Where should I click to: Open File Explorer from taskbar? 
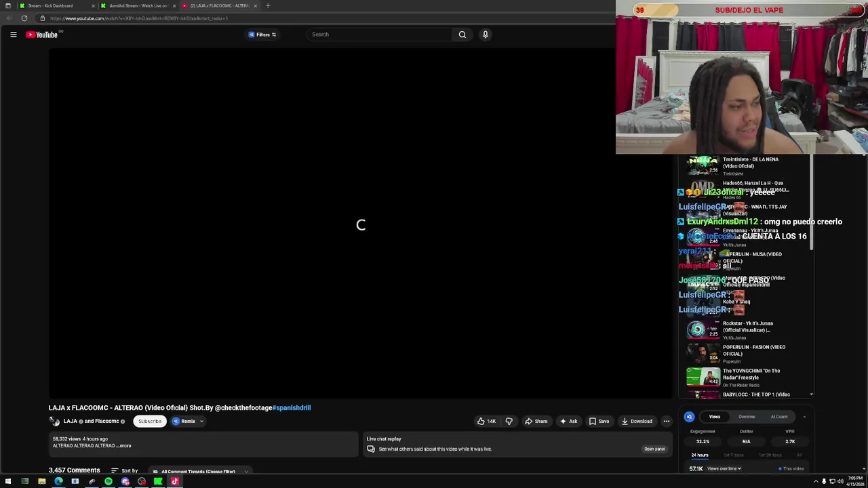point(41,481)
